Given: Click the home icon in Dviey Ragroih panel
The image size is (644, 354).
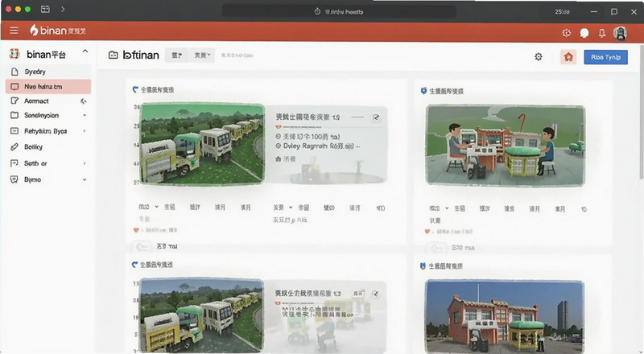Looking at the screenshot, I should pyautogui.click(x=278, y=158).
